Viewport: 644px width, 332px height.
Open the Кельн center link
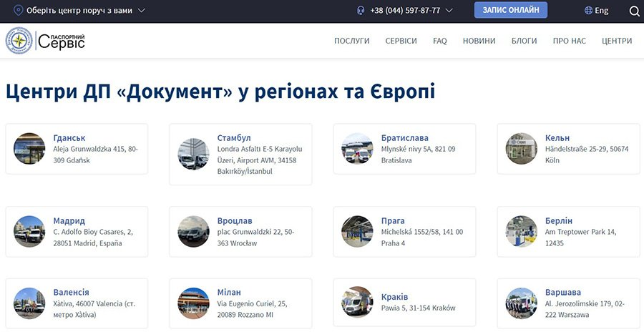point(557,137)
